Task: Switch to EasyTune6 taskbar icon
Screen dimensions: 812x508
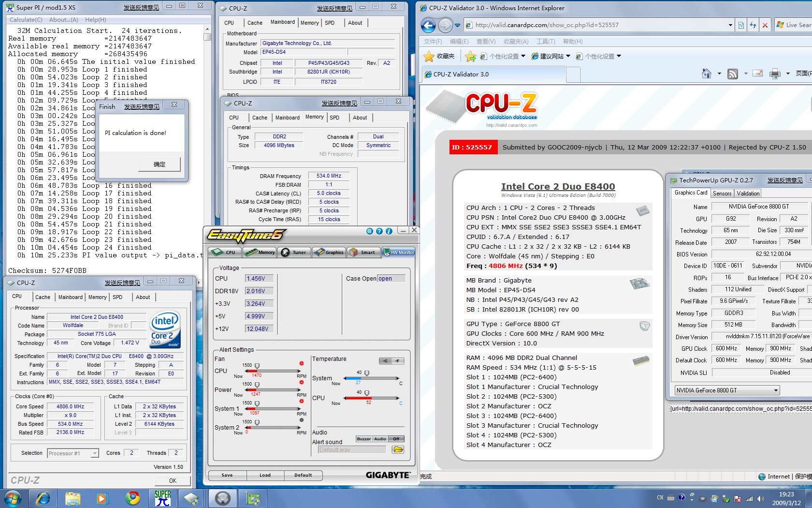Action: click(x=223, y=498)
